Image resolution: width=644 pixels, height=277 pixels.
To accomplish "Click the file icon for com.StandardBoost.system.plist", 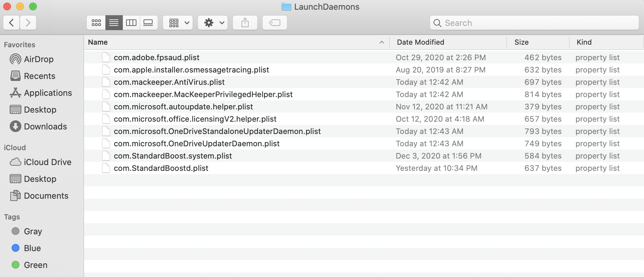I will (106, 156).
